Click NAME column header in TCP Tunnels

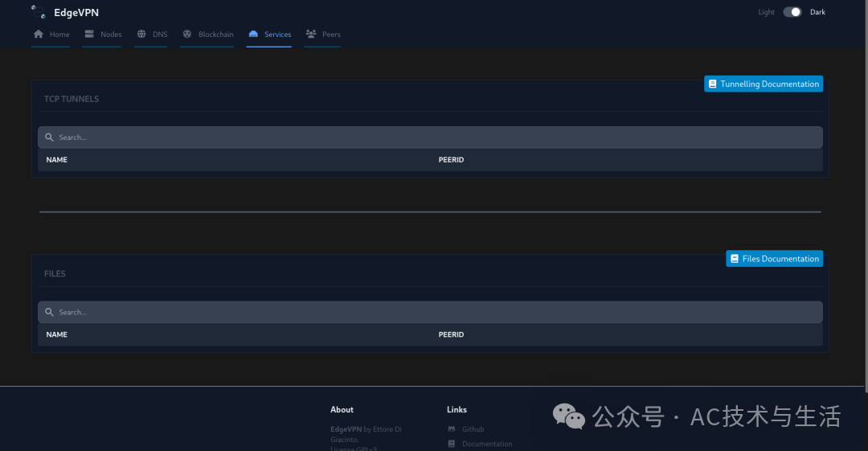pos(57,160)
